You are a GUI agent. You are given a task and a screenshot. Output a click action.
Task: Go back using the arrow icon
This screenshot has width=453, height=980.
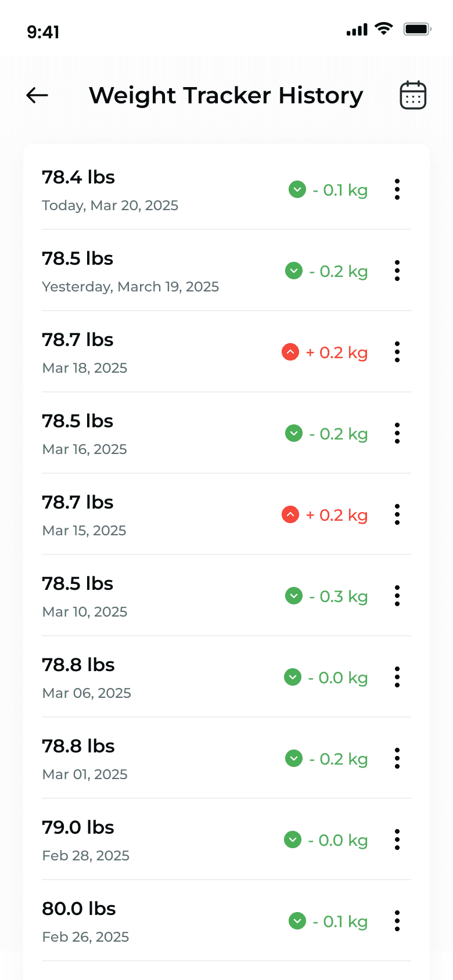(x=37, y=95)
